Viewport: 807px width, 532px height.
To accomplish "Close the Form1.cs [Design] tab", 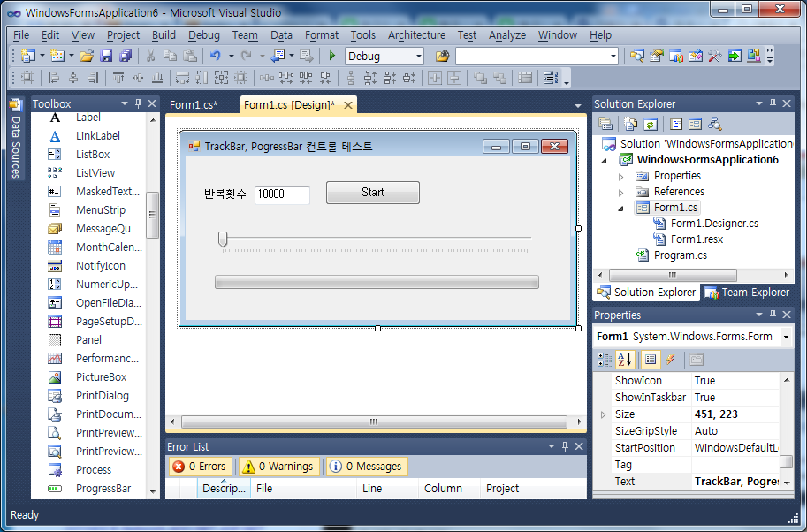I will click(x=348, y=105).
